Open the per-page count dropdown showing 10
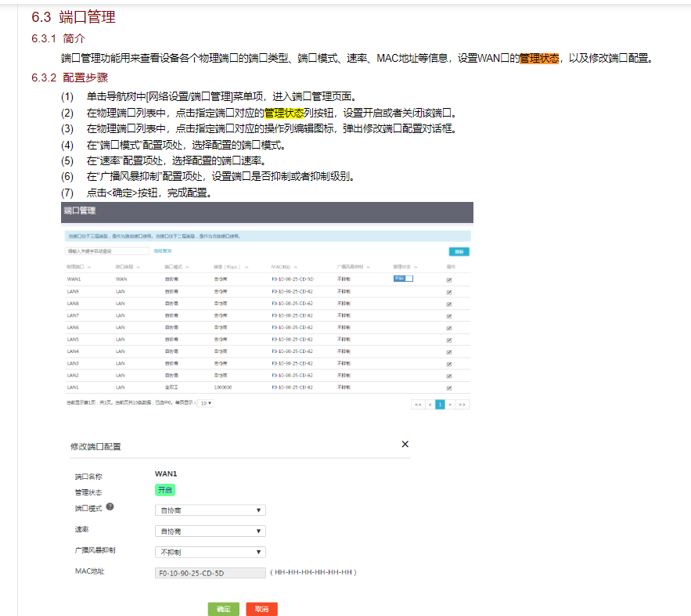 coord(206,403)
